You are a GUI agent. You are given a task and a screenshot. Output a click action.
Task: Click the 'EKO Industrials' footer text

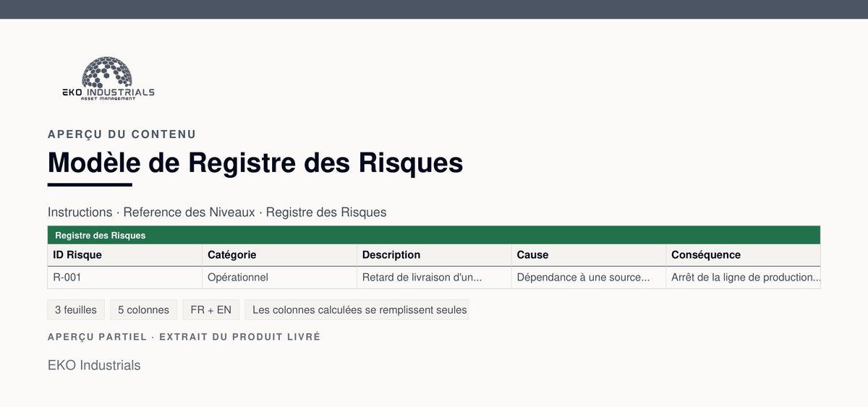tap(94, 365)
